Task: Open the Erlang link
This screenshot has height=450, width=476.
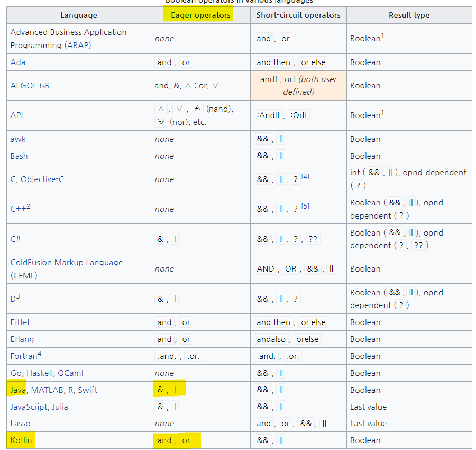Action: (x=22, y=339)
